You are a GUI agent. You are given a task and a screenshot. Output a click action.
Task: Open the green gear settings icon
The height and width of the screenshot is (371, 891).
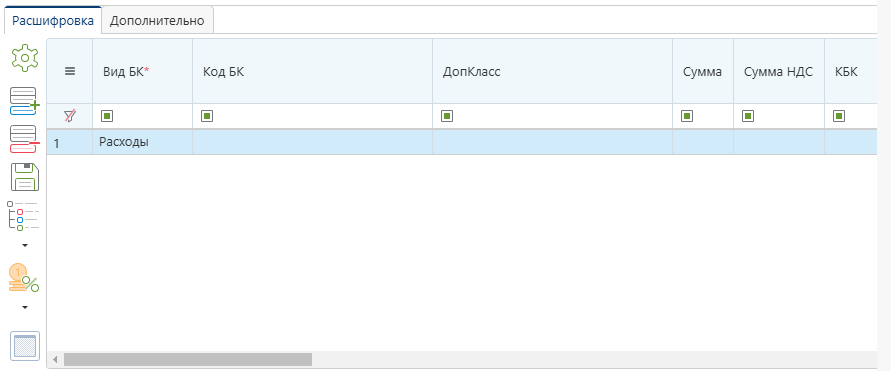click(24, 59)
